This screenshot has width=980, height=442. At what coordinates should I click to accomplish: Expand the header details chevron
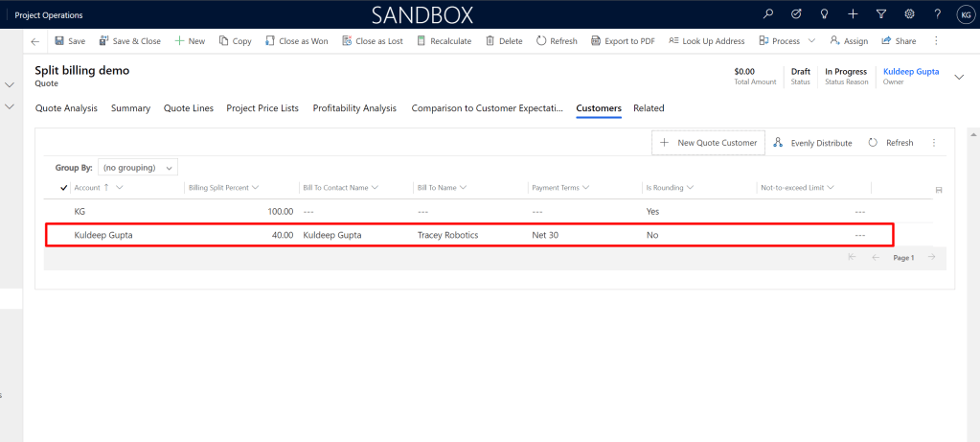tap(959, 78)
